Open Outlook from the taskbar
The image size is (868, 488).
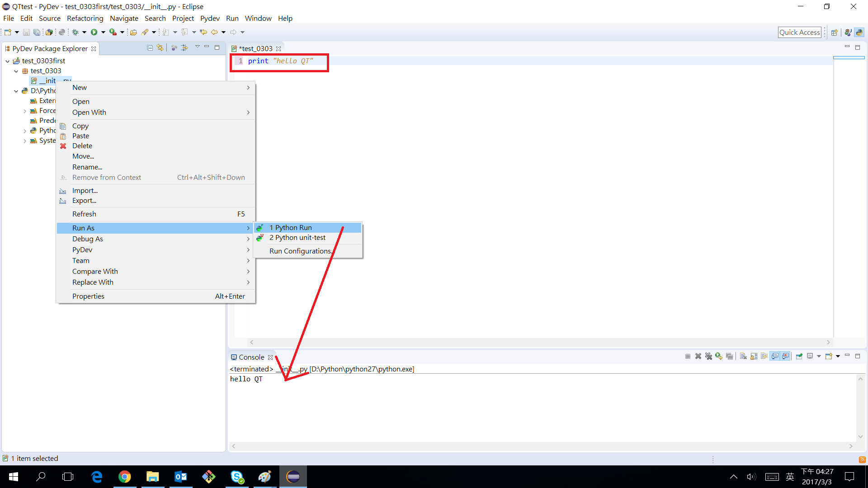tap(181, 477)
